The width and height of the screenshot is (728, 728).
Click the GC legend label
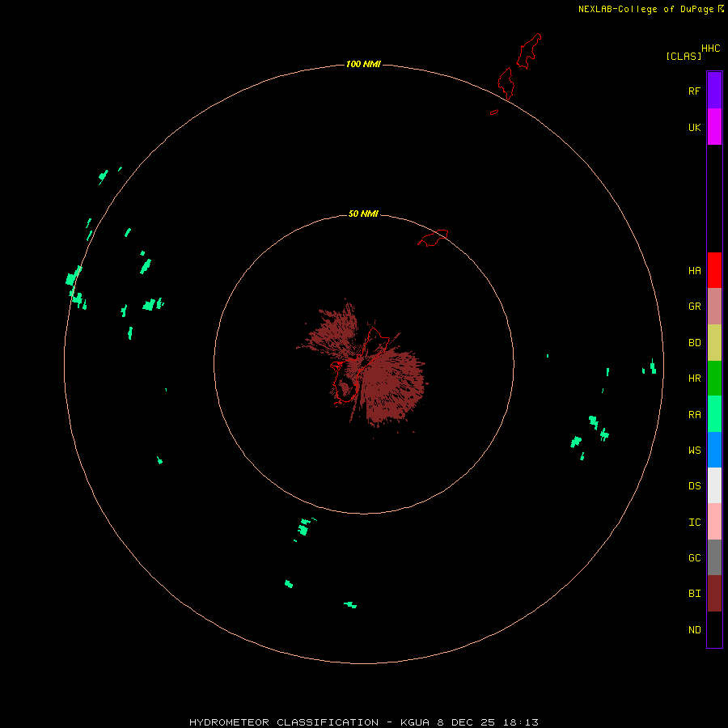click(x=694, y=557)
